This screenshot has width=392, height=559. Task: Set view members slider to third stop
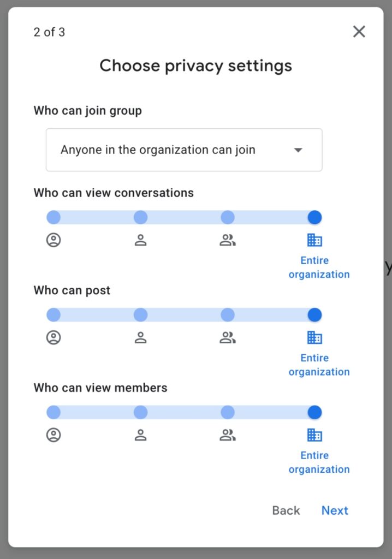click(227, 412)
